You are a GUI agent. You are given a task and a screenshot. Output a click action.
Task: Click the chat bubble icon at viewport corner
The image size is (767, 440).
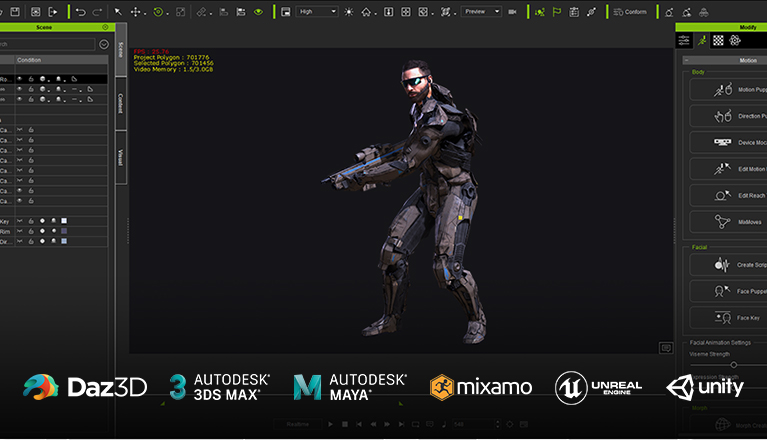coord(666,348)
